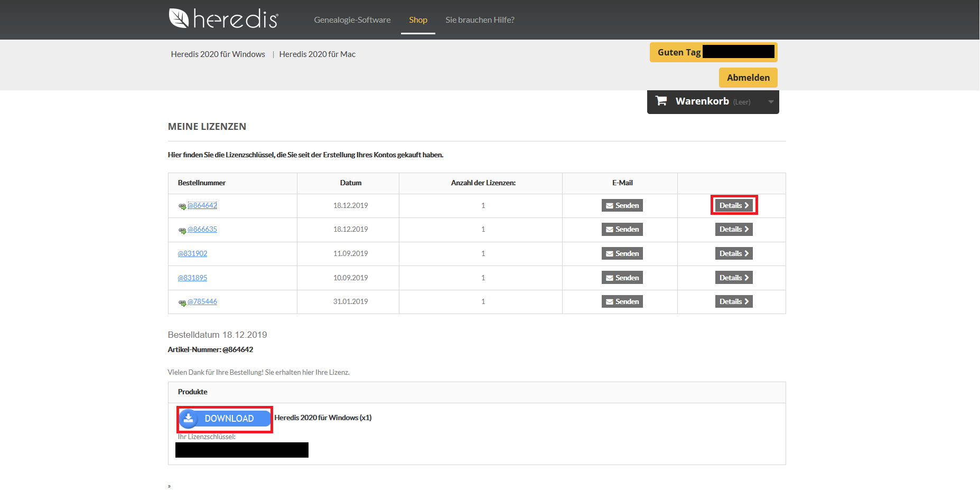980x493 pixels.
Task: Click the envelope icon in the first Senden button
Action: pyautogui.click(x=610, y=205)
